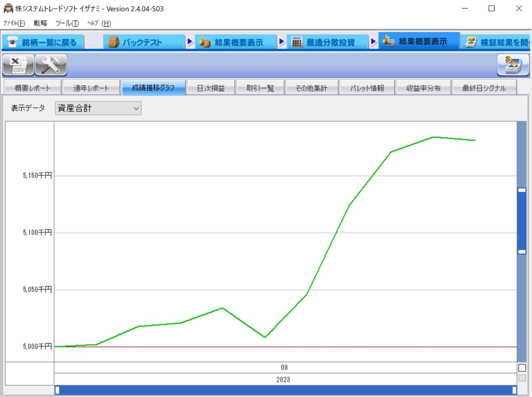Click the Izanami app icon in the title bar
Image resolution: width=532 pixels, height=397 pixels.
[8, 8]
